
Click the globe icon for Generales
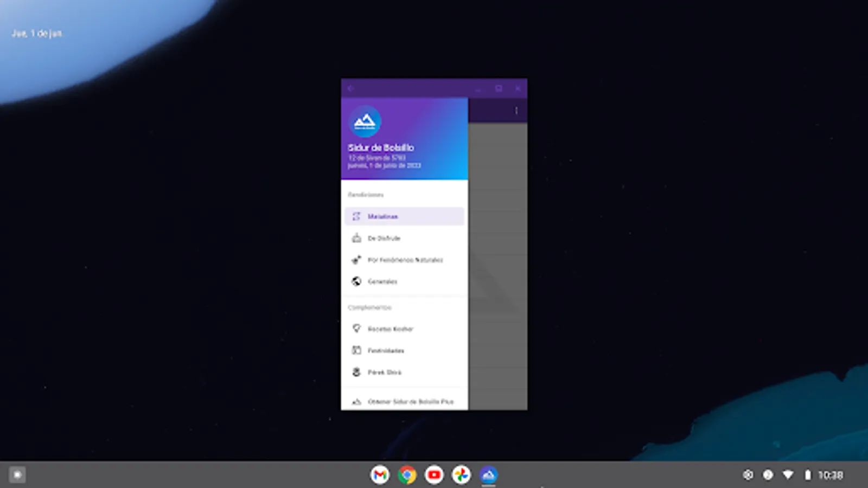click(x=356, y=281)
